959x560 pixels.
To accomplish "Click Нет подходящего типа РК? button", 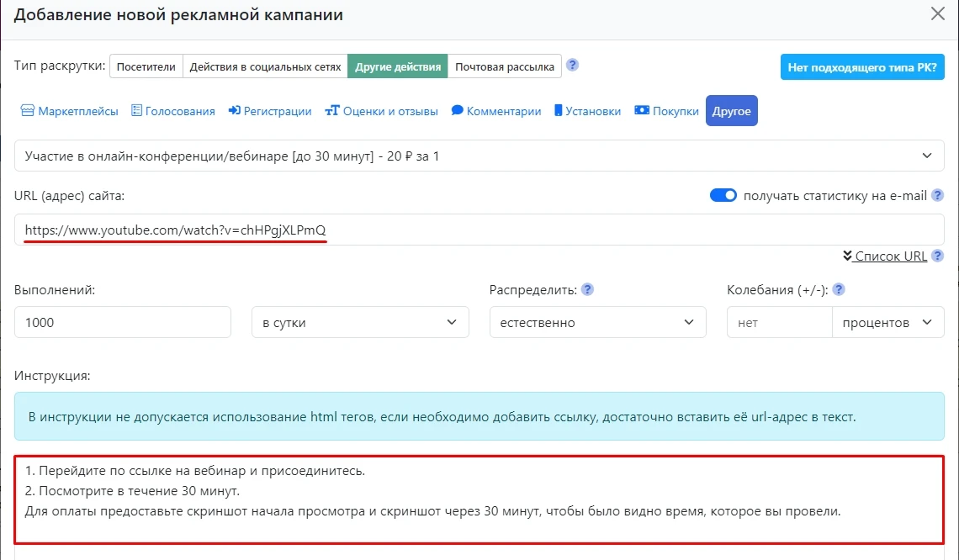I will tap(862, 66).
